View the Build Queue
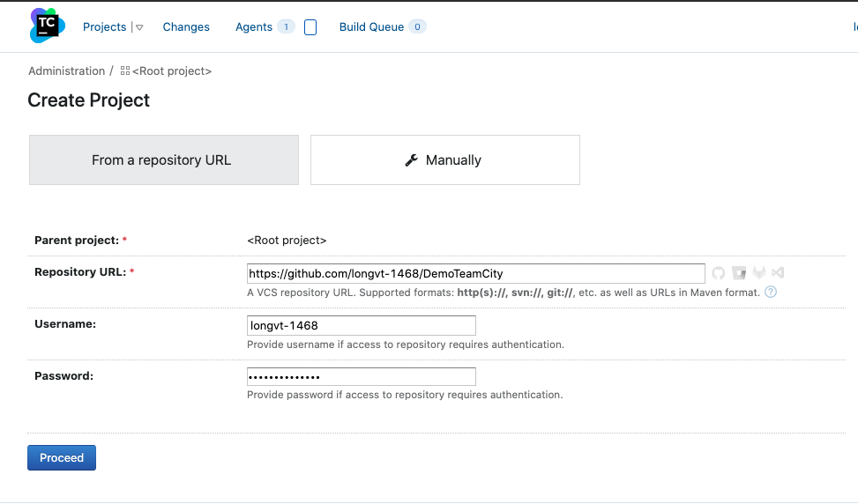Screen dimensions: 858x504 (371, 27)
